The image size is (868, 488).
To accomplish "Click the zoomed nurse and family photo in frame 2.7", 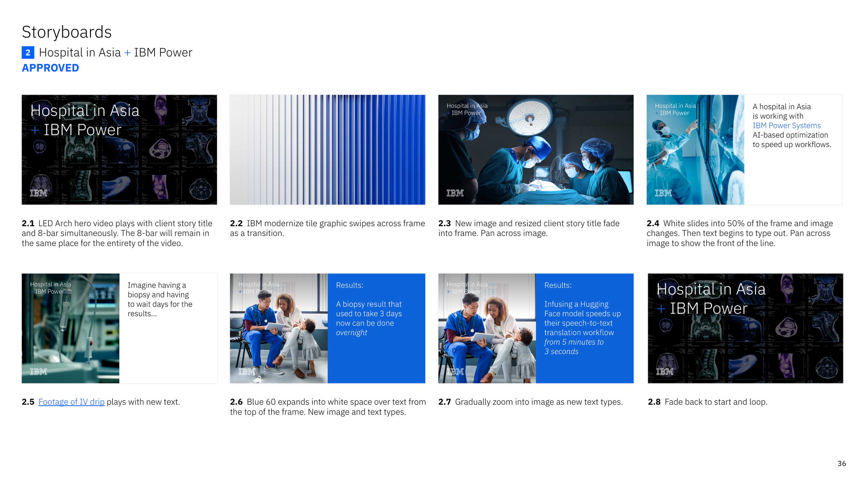I will pos(487,328).
